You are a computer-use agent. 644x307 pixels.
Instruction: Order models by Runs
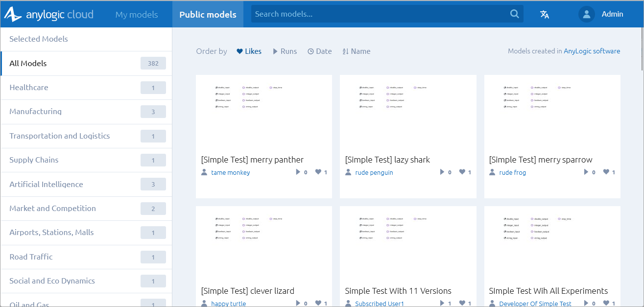point(285,51)
